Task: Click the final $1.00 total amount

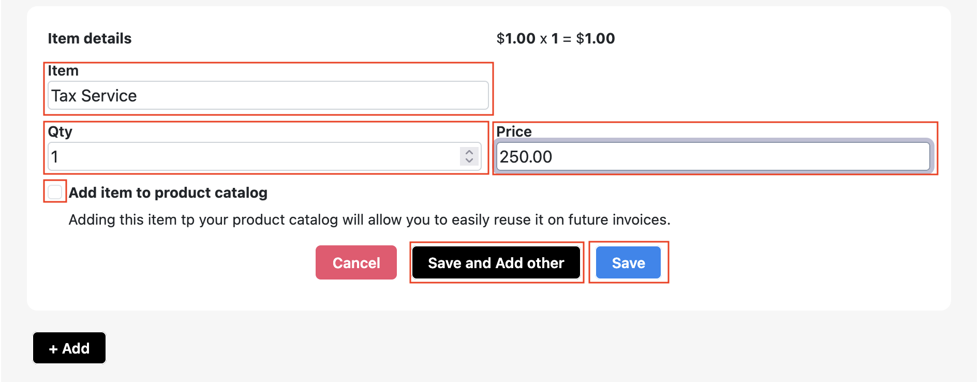Action: click(x=596, y=39)
